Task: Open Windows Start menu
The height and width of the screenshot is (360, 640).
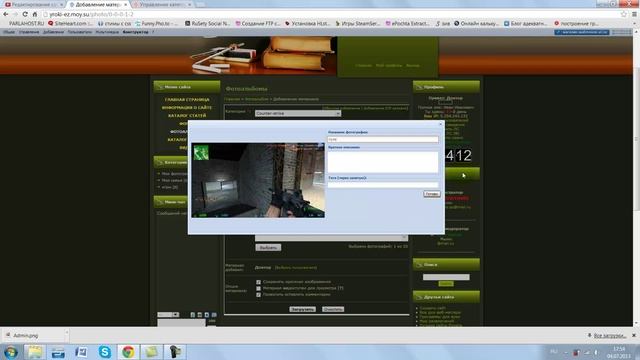Action: tap(11, 351)
